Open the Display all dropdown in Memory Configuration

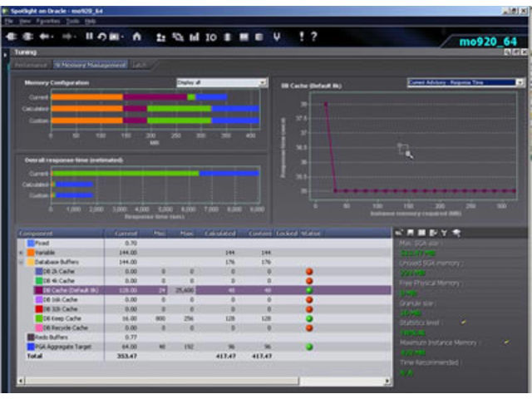221,83
